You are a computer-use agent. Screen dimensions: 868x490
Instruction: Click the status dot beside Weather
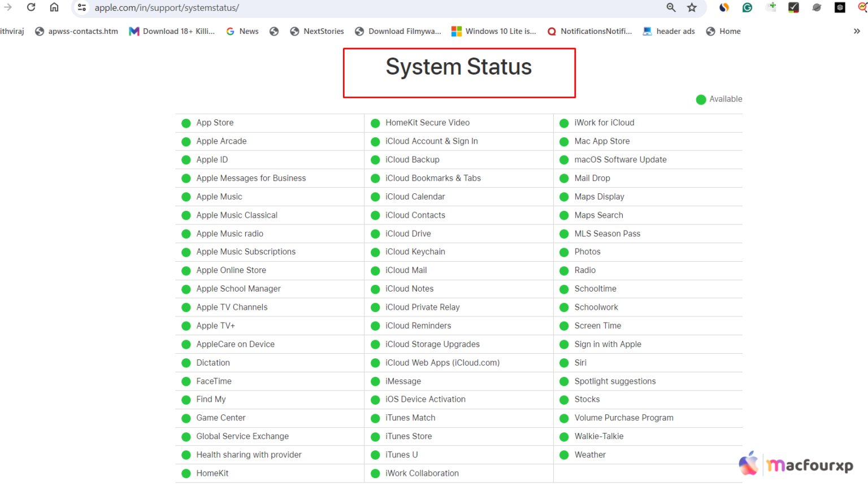coord(563,454)
